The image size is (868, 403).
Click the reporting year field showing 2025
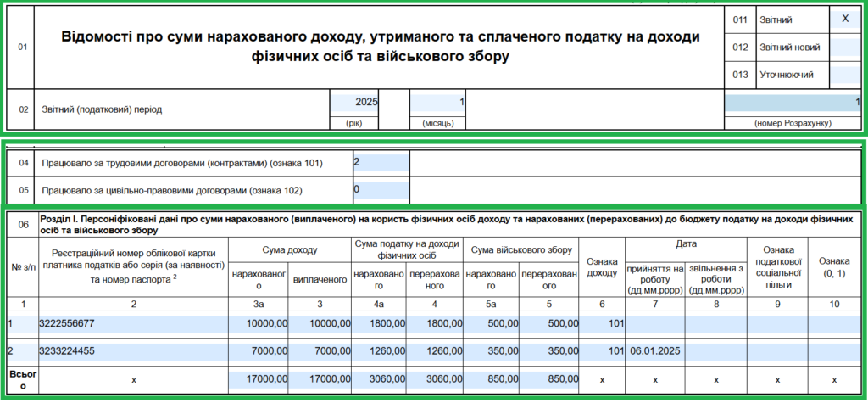pos(354,103)
